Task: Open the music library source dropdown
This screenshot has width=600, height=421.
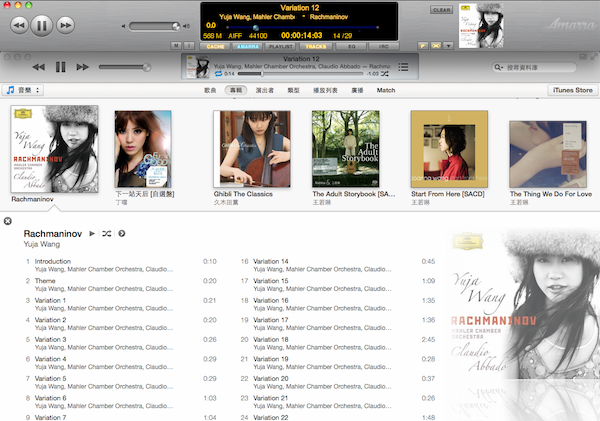Action: click(23, 90)
